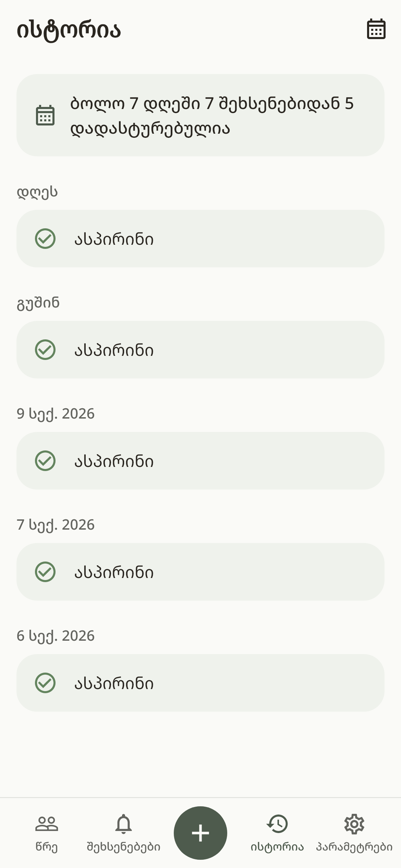Open the ასპირინი card for 9 სექ. 2026

coord(200,461)
